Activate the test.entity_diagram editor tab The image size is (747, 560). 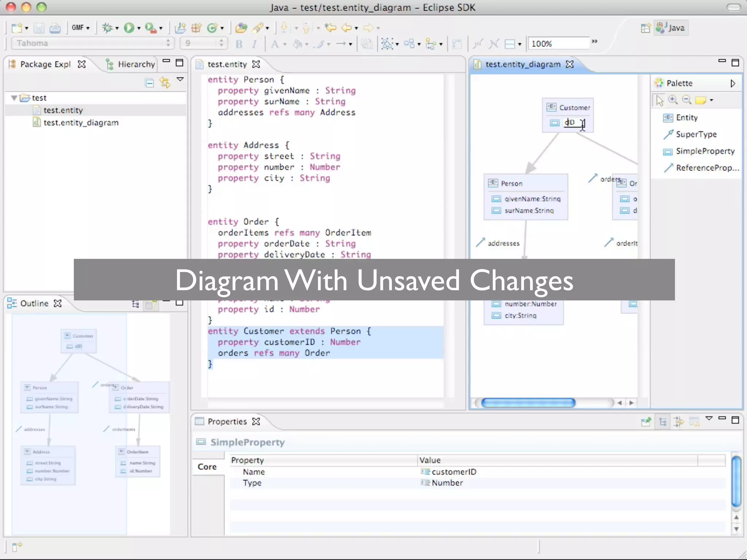tap(523, 64)
